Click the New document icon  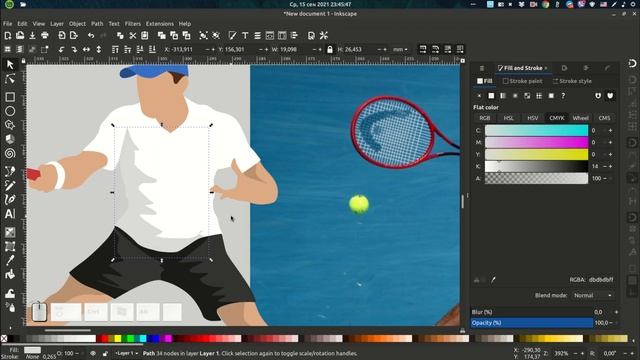click(x=8, y=36)
